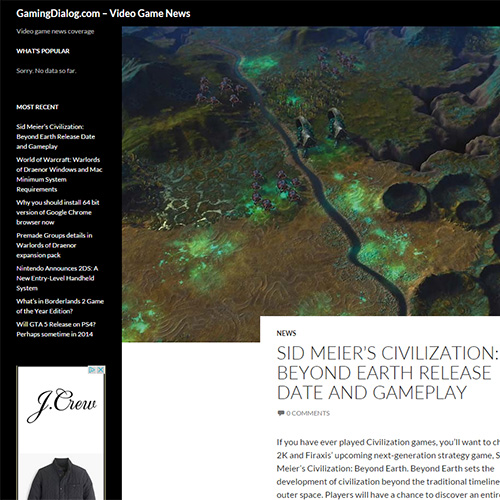The height and width of the screenshot is (500, 500).
Task: Click the Sid Meier's Civilization article headline
Action: [388, 373]
